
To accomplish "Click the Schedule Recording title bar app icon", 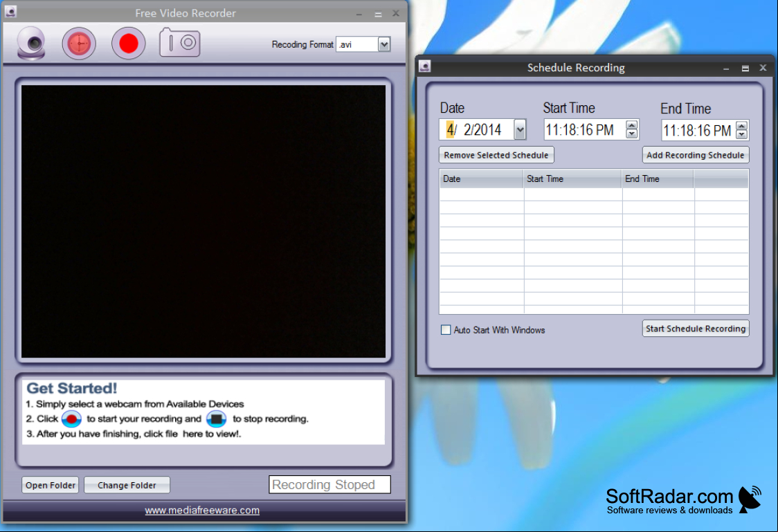I will pyautogui.click(x=425, y=66).
